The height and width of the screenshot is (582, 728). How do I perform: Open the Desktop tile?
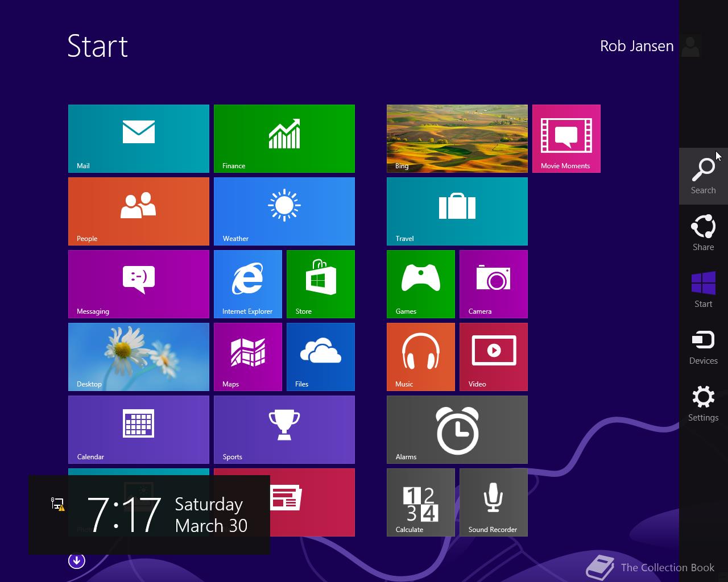pos(139,357)
